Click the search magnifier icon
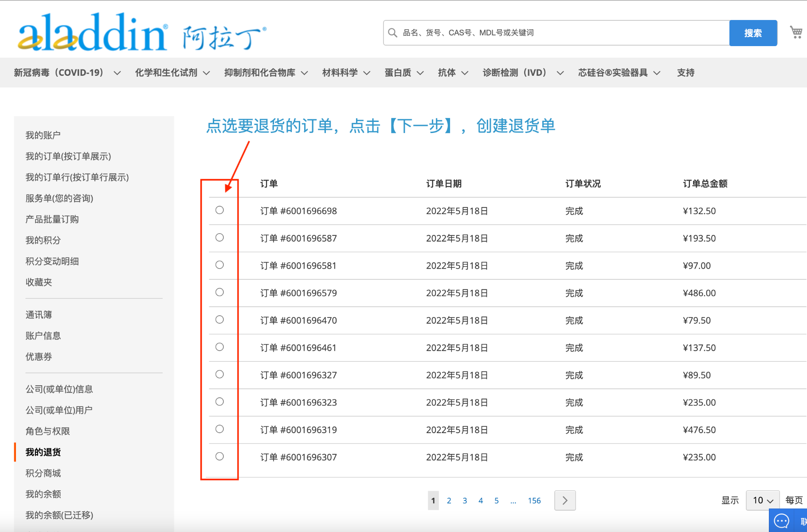This screenshot has width=807, height=532. (x=392, y=33)
